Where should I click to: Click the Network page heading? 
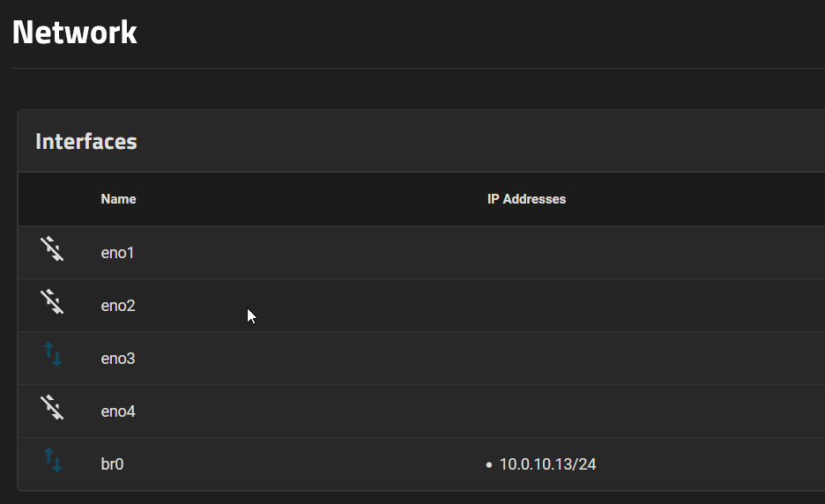(x=75, y=33)
